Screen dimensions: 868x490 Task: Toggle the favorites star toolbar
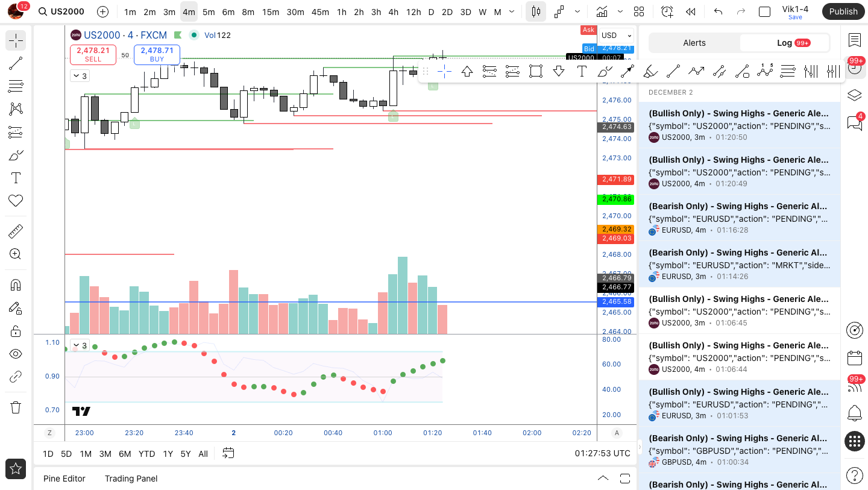(16, 468)
